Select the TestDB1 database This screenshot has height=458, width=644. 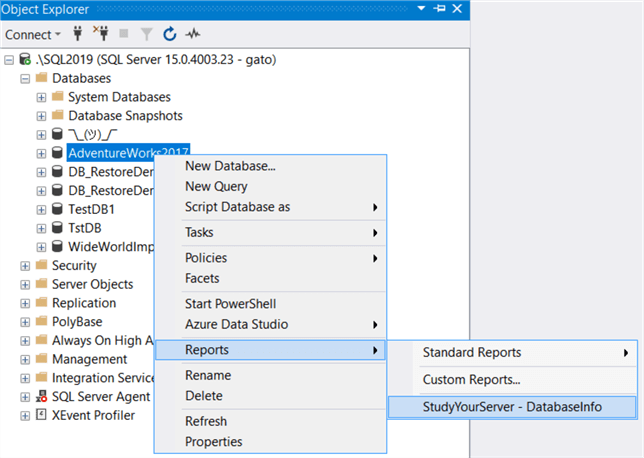tap(91, 209)
